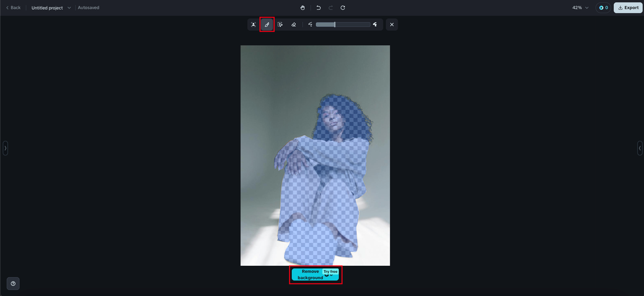Expand the left side panel
The width and height of the screenshot is (644, 296).
click(x=6, y=148)
